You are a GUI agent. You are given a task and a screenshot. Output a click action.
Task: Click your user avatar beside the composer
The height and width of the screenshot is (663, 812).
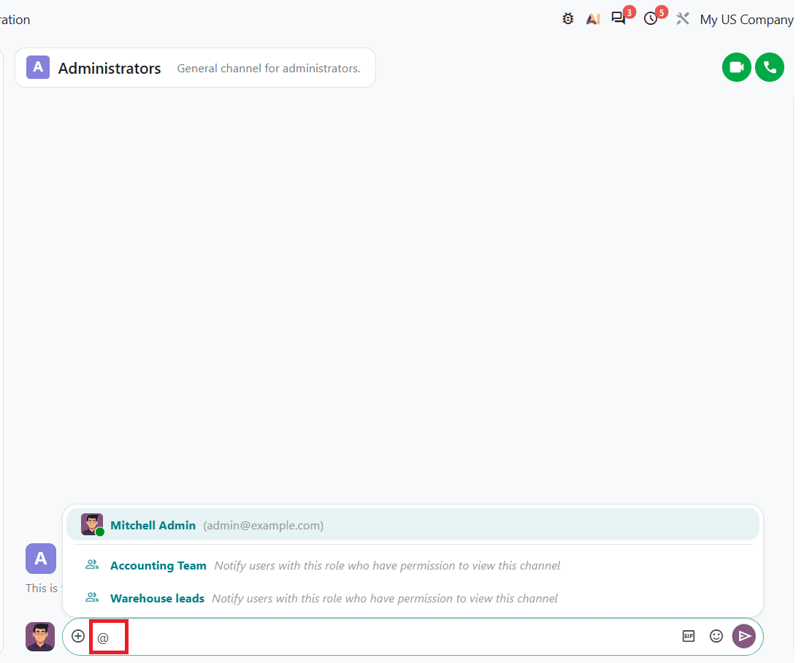pos(40,637)
